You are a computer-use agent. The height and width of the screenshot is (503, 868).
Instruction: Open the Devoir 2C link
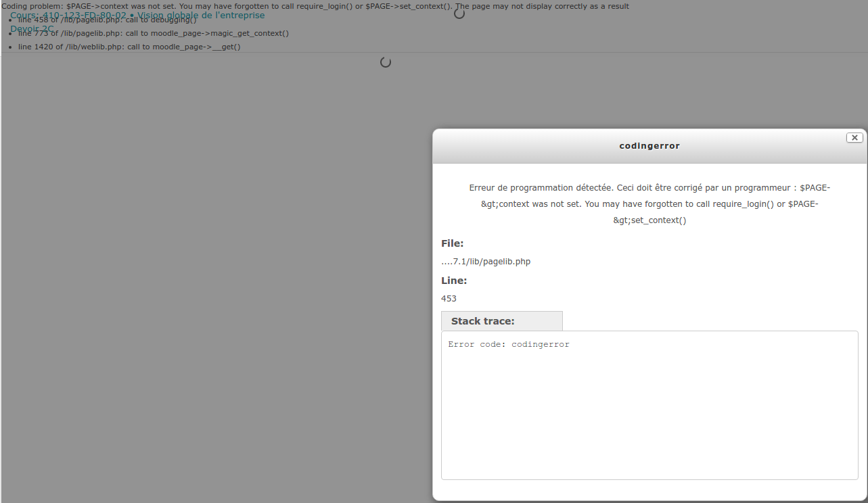coord(32,29)
